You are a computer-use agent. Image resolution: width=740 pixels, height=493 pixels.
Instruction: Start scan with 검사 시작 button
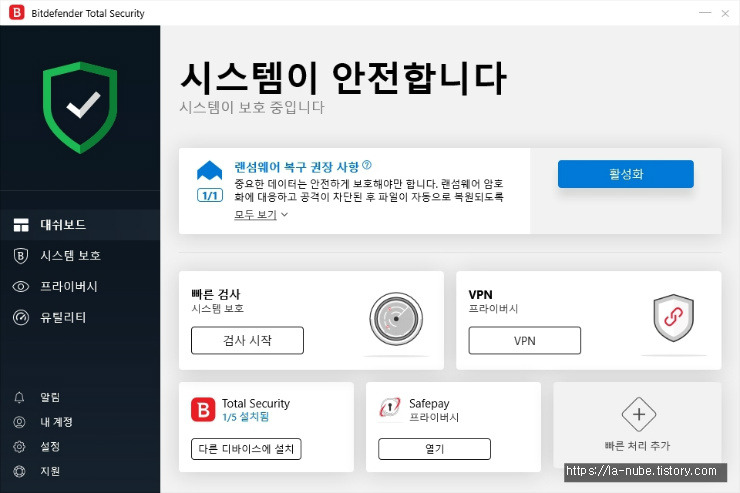click(x=247, y=340)
